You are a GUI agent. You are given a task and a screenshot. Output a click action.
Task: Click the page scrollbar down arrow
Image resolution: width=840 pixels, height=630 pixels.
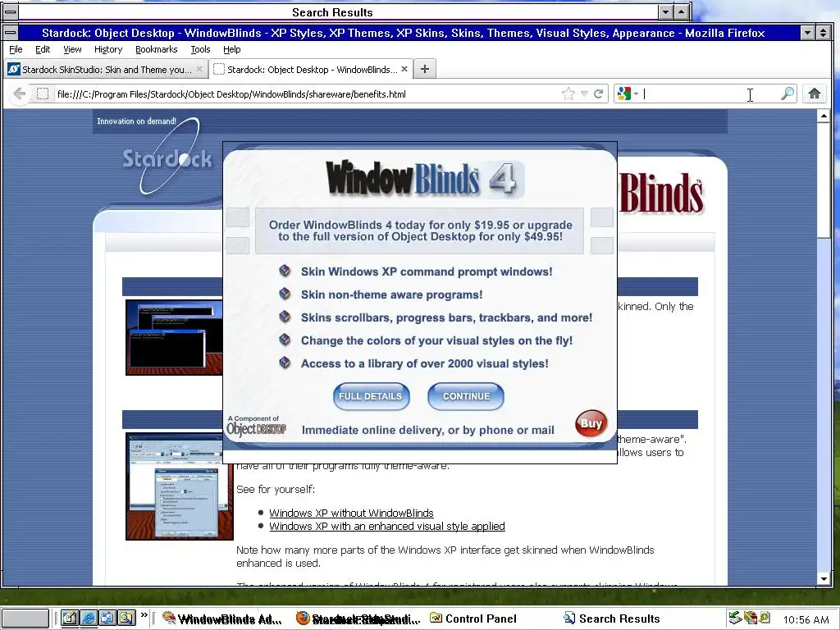coord(824,578)
